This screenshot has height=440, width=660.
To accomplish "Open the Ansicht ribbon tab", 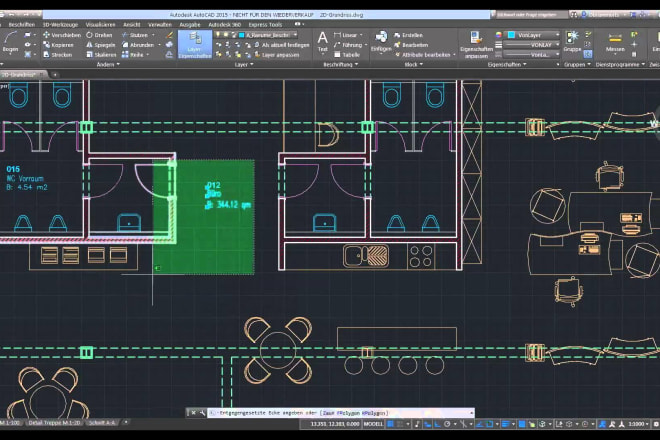I will click(131, 25).
